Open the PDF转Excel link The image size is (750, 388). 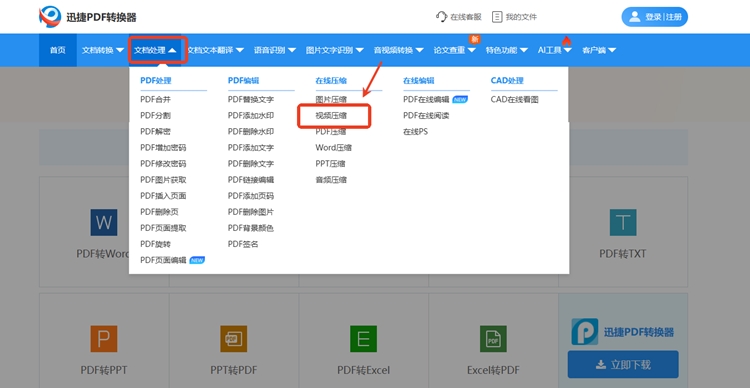(364, 370)
